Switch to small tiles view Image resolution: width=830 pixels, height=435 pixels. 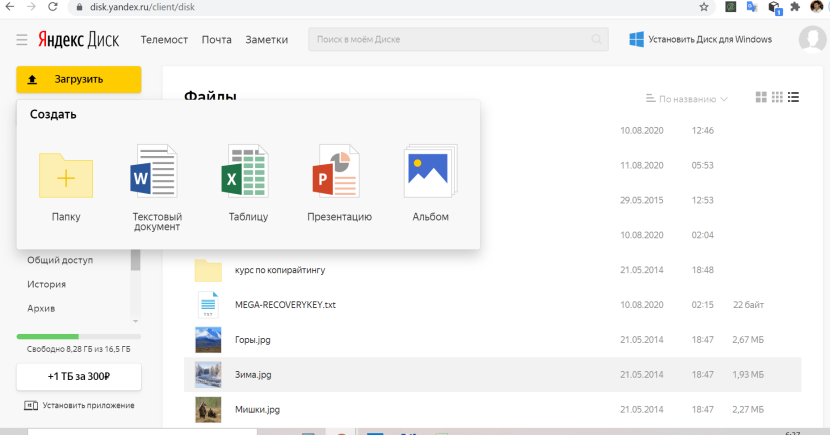(x=777, y=98)
